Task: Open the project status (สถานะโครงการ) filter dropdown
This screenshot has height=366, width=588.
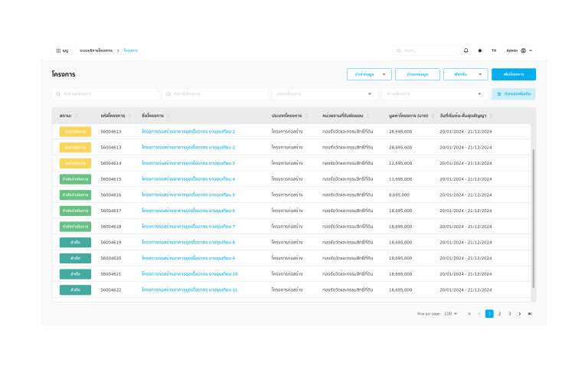Action: pyautogui.click(x=435, y=94)
